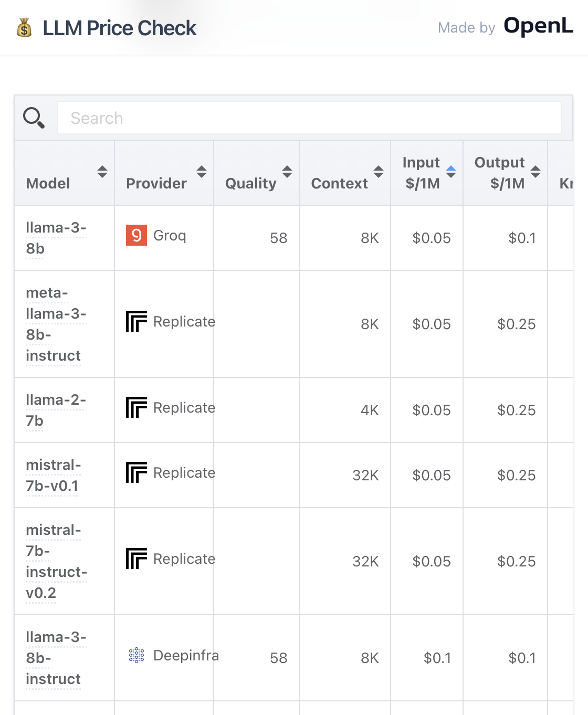588x715 pixels.
Task: Click $0.25 output price for llama-2-7b
Action: click(x=517, y=410)
